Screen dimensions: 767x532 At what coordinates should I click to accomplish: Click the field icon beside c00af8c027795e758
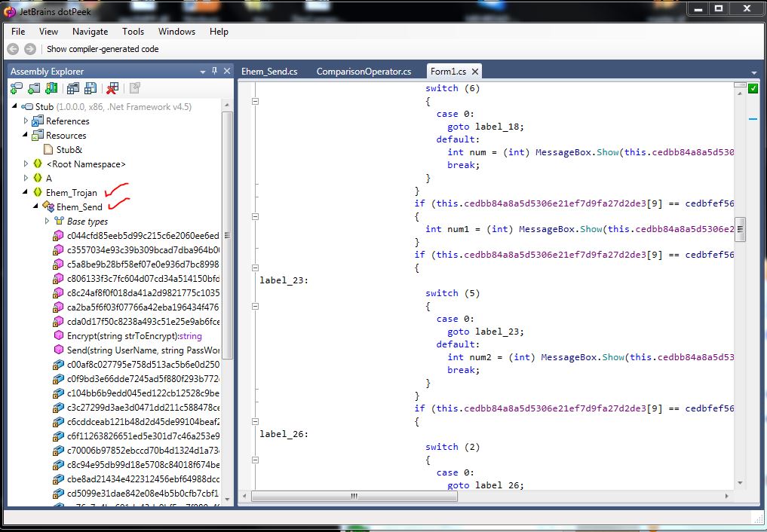58,365
